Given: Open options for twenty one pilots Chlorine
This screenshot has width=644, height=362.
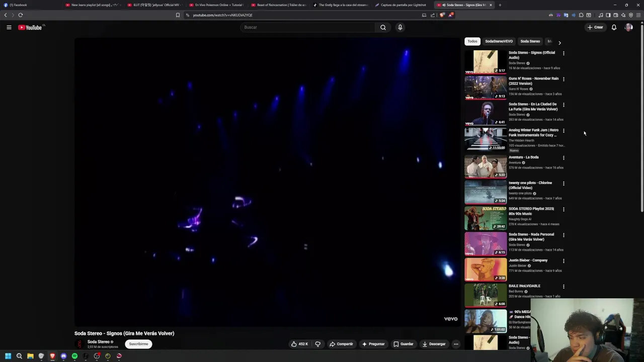Looking at the screenshot, I should (x=563, y=183).
